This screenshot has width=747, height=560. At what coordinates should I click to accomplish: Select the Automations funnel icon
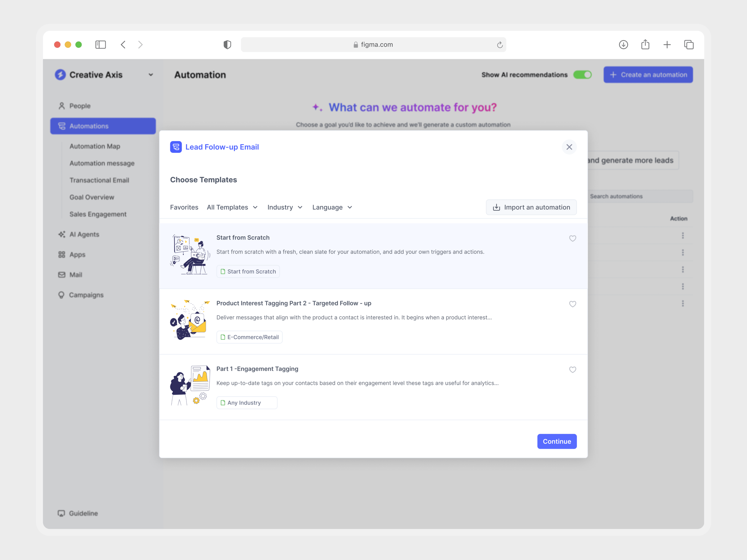[x=62, y=126]
